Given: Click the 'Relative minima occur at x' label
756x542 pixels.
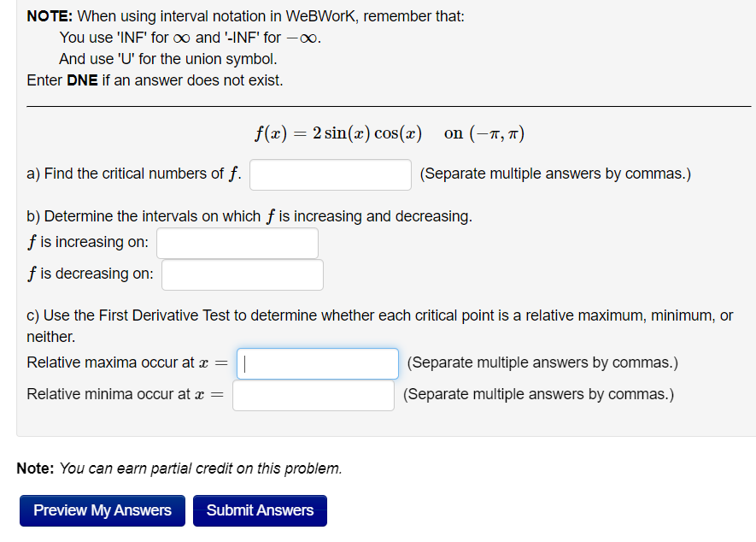Looking at the screenshot, I should coord(128,393).
